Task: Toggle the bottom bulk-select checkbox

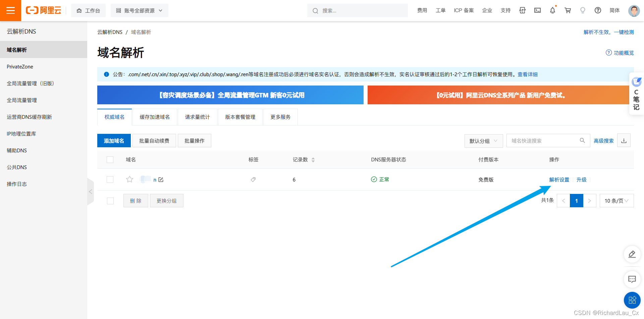Action: [x=110, y=201]
